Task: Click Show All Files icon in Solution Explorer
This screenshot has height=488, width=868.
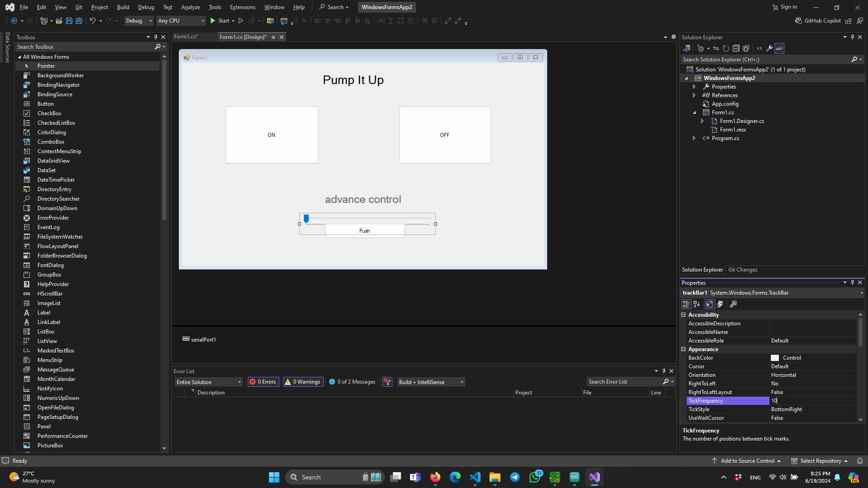Action: [746, 48]
